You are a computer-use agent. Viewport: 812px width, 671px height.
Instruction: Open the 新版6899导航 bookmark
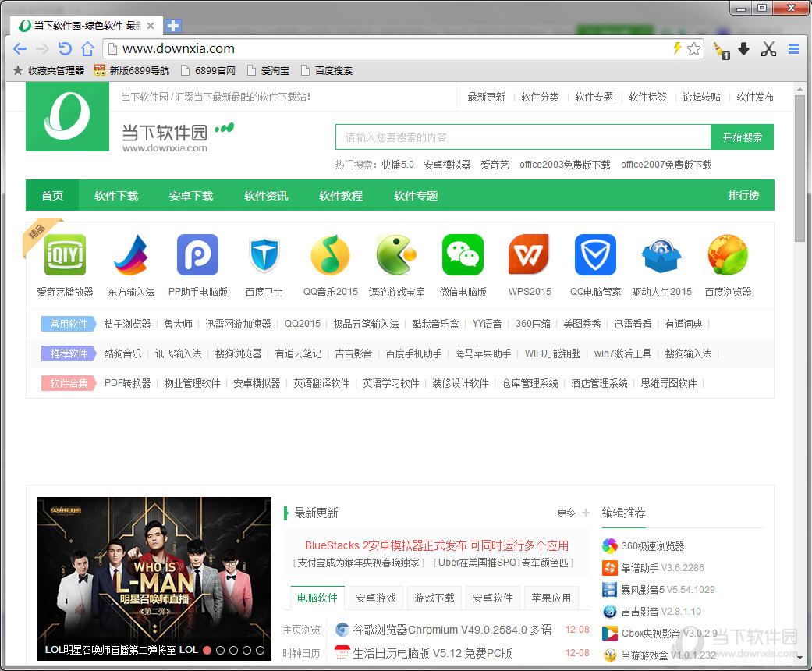pos(132,70)
